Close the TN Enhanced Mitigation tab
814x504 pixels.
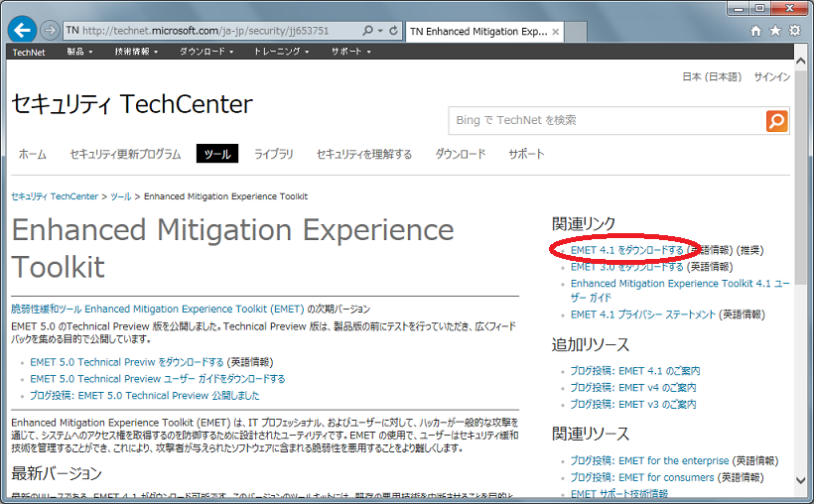click(555, 31)
